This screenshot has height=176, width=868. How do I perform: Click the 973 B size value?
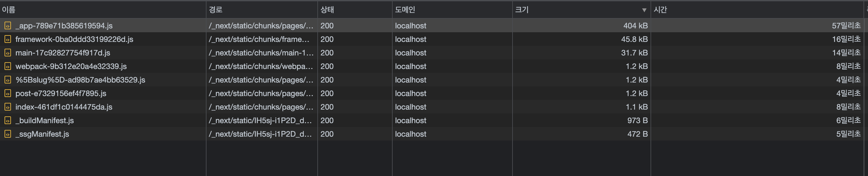638,120
